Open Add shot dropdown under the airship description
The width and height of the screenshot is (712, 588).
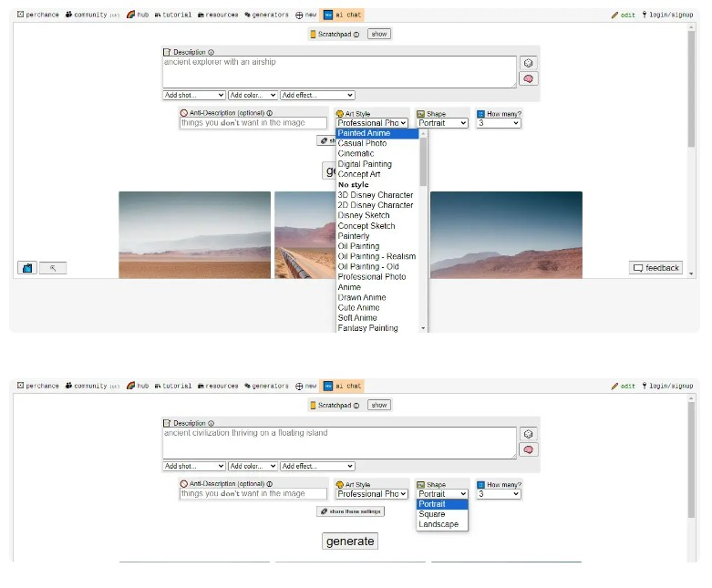(194, 96)
